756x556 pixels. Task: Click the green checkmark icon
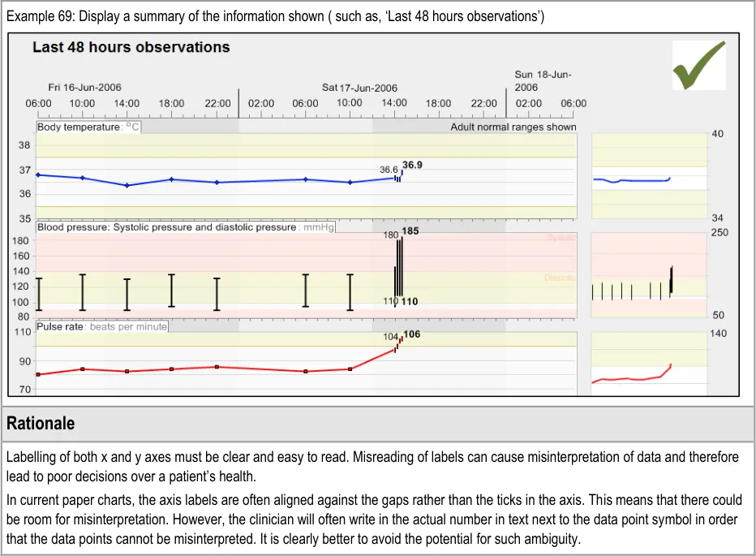698,65
